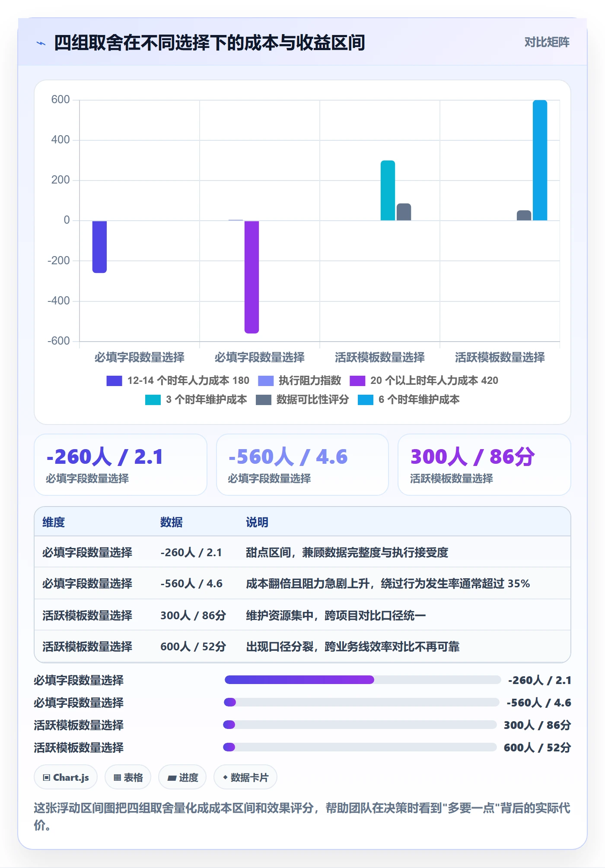Click the 数据 column header
This screenshot has width=605, height=868.
pyautogui.click(x=172, y=522)
